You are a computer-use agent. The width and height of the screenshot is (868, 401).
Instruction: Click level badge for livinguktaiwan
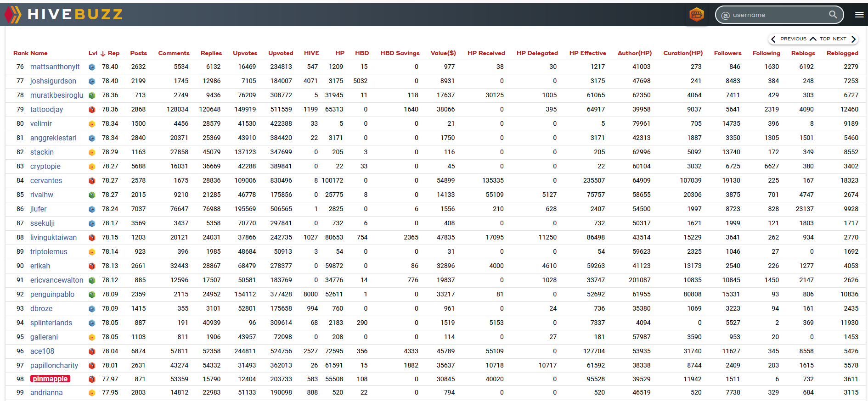point(92,238)
